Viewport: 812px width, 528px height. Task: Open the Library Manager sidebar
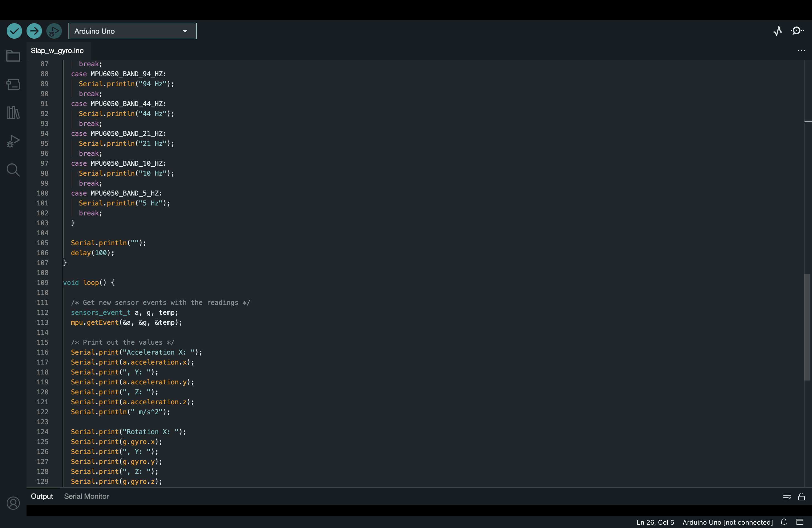click(x=13, y=113)
